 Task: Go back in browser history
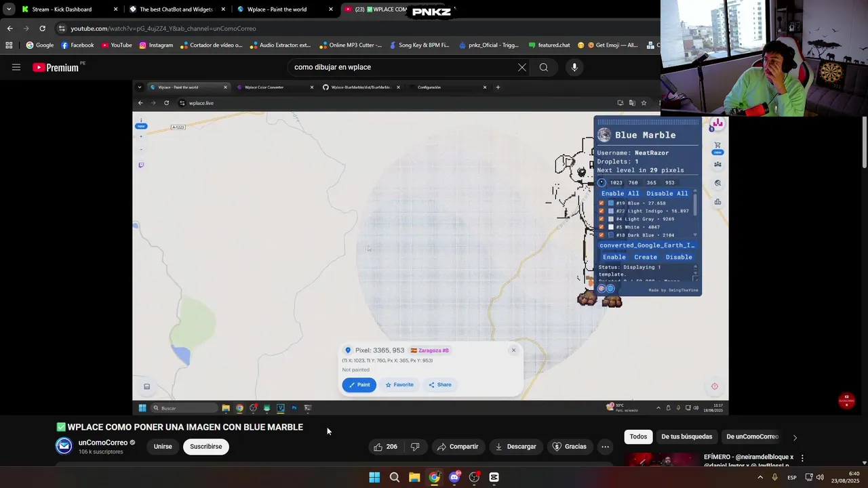[9, 28]
